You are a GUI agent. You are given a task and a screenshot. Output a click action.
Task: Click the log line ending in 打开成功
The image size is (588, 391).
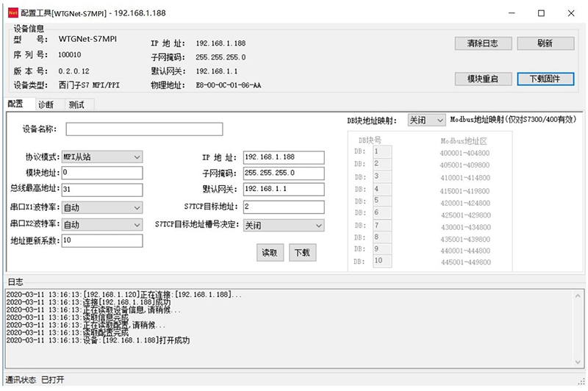[x=98, y=340]
